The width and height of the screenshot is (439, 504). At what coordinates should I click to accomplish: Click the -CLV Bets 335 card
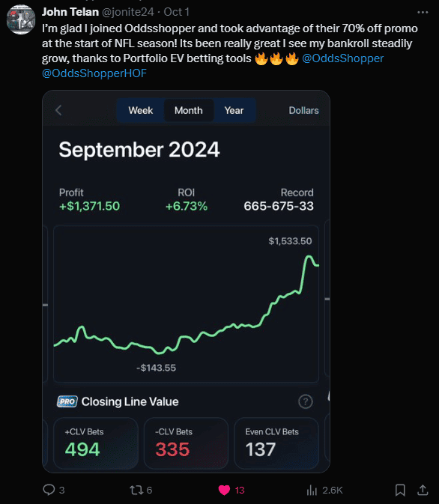point(186,443)
